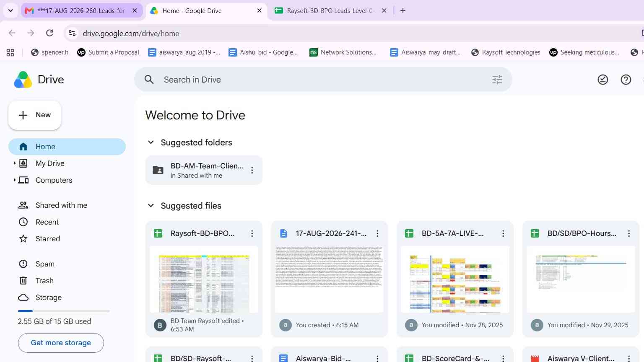Open more actions for BD-AM-Team-Clien folder
Screen dimensions: 644x362
coord(252,170)
